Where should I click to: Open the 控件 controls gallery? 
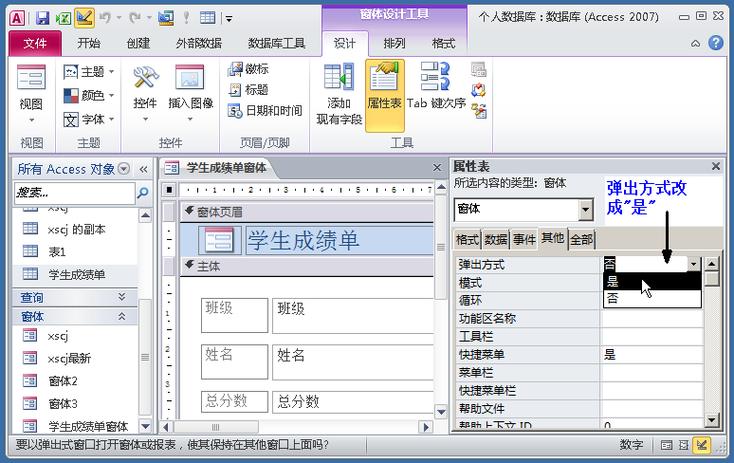(145, 93)
